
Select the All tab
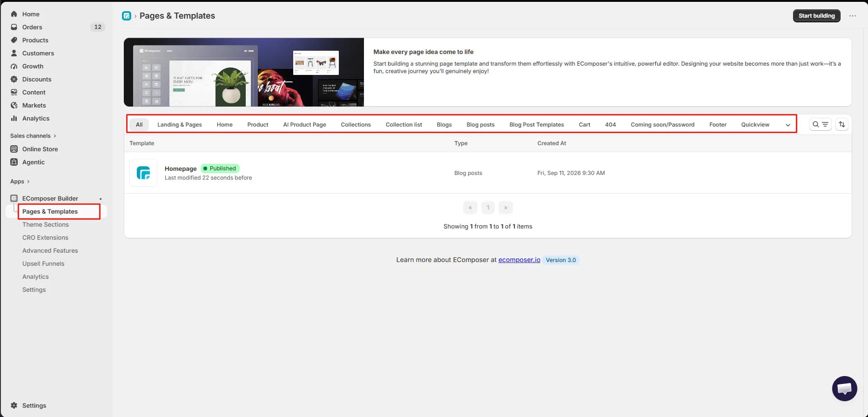coord(139,125)
